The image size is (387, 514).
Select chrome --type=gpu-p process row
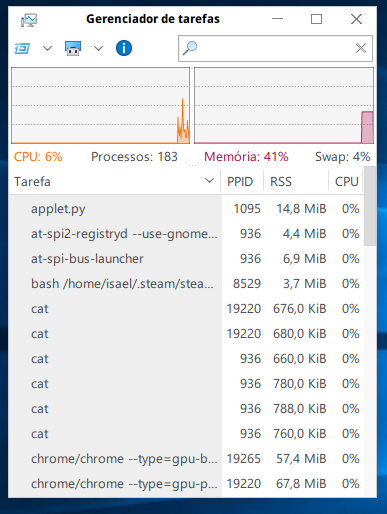pos(186,484)
